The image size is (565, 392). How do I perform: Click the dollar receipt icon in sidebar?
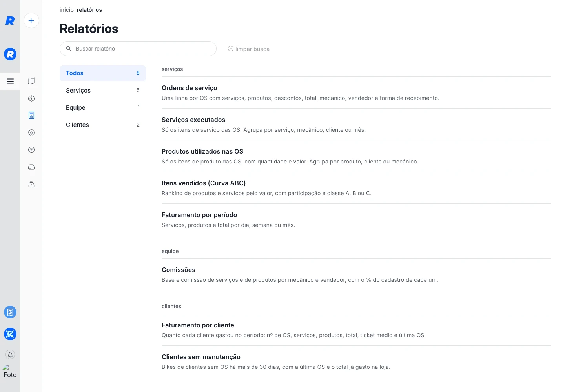(10, 312)
